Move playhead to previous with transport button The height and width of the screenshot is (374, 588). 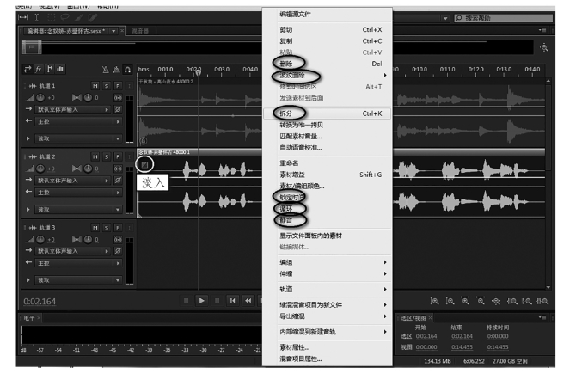(x=232, y=300)
